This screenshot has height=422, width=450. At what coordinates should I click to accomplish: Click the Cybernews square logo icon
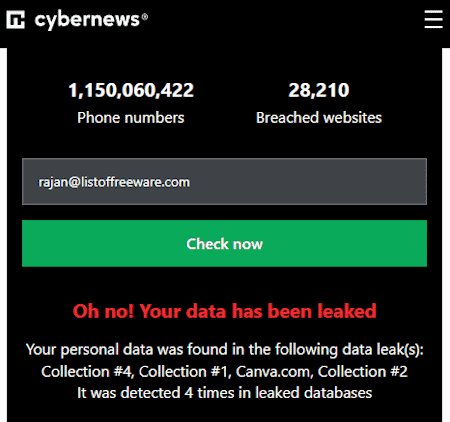click(x=15, y=20)
